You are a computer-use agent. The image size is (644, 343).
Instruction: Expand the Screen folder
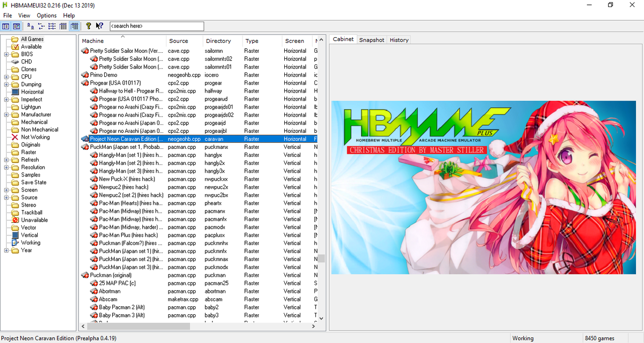click(x=6, y=190)
